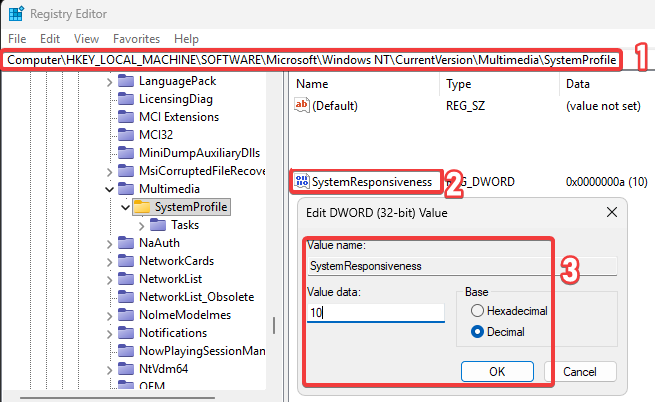Expand the LanguagePack key
Screen dimensions: 655x402
pyautogui.click(x=109, y=81)
